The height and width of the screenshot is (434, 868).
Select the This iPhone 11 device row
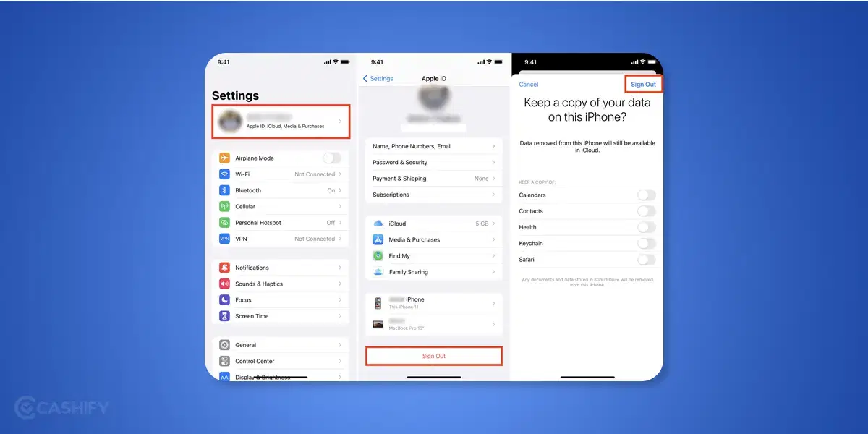coord(434,302)
